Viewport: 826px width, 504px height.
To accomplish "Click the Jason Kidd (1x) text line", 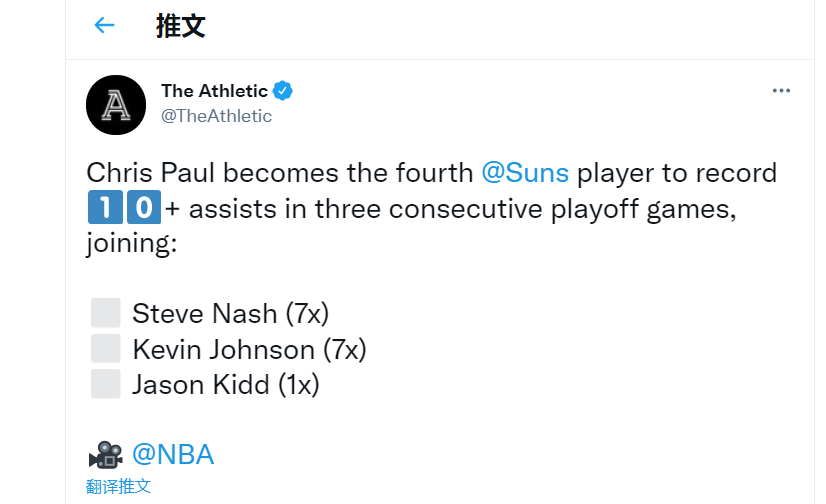I will (225, 384).
